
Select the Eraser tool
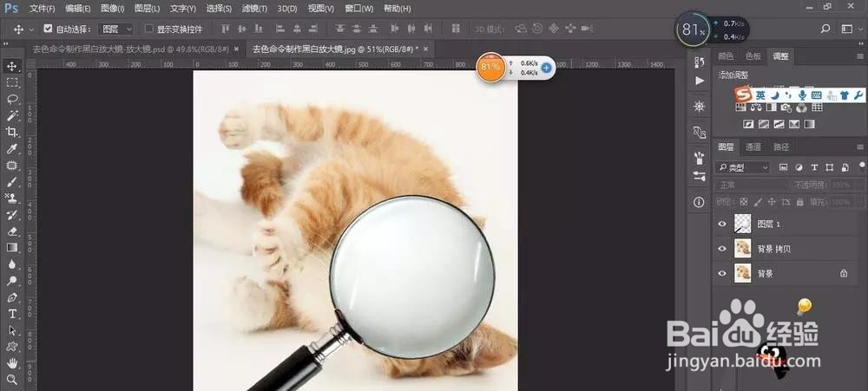[11, 231]
